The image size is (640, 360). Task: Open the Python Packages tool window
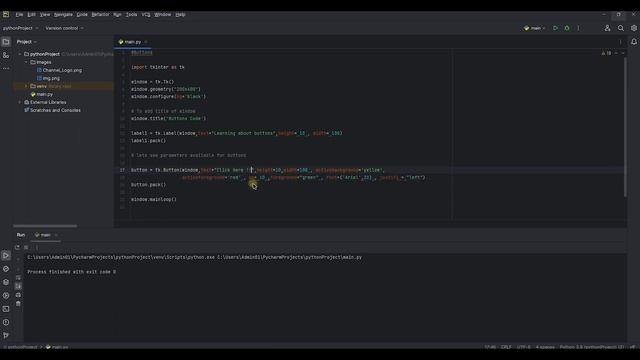point(6,282)
